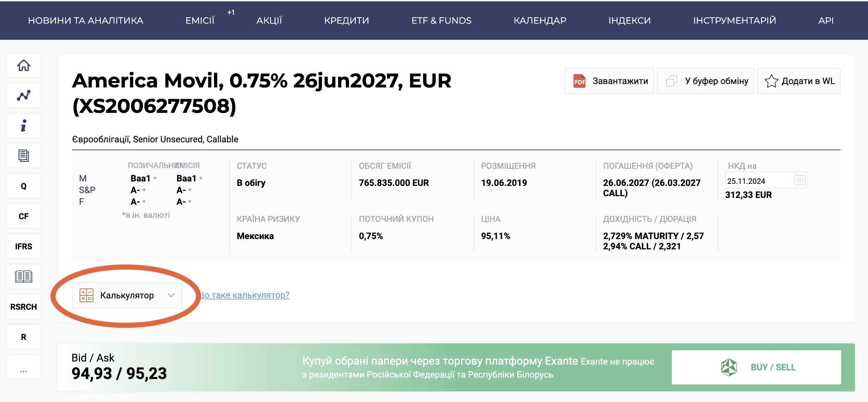Click the calculator grid icon
This screenshot has height=402, width=868.
click(86, 295)
